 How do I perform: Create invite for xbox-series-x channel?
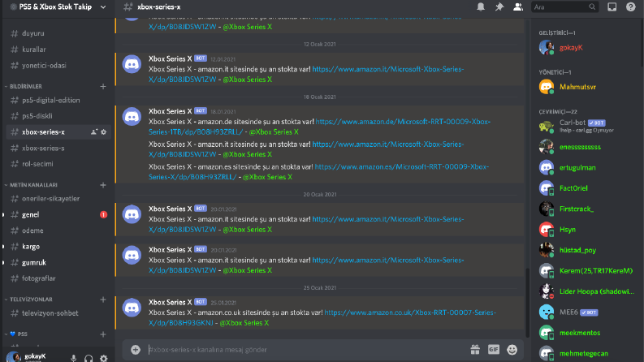[x=94, y=131]
